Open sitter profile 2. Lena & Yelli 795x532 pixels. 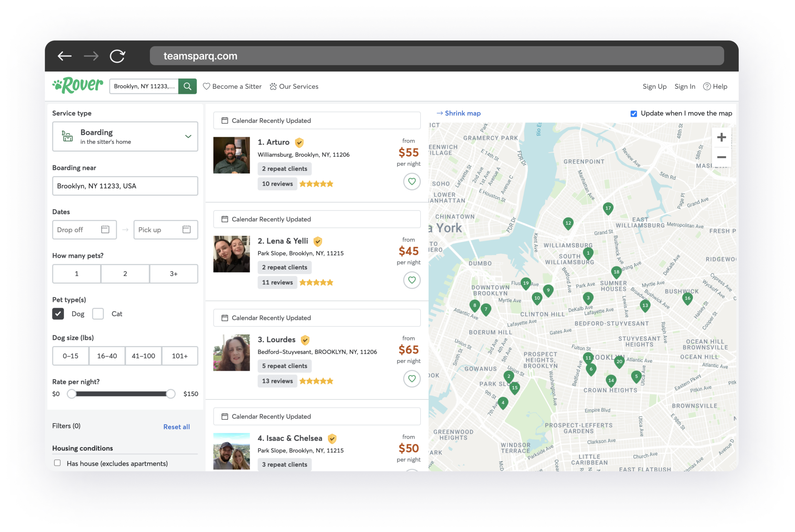click(x=283, y=241)
